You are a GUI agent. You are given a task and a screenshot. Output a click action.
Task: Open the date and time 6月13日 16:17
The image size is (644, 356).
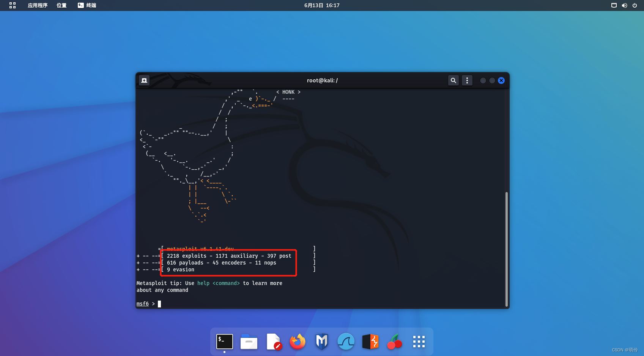(x=322, y=5)
